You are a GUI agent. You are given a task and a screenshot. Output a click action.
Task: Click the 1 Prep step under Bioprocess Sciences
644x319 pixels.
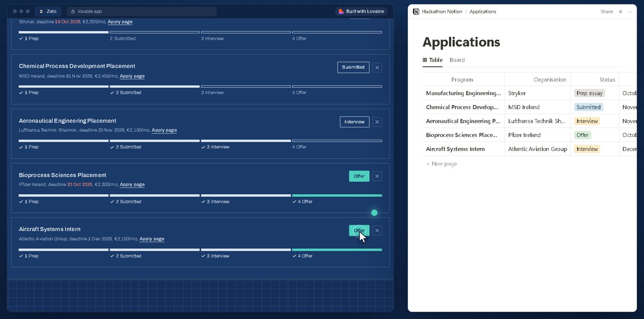63,199
